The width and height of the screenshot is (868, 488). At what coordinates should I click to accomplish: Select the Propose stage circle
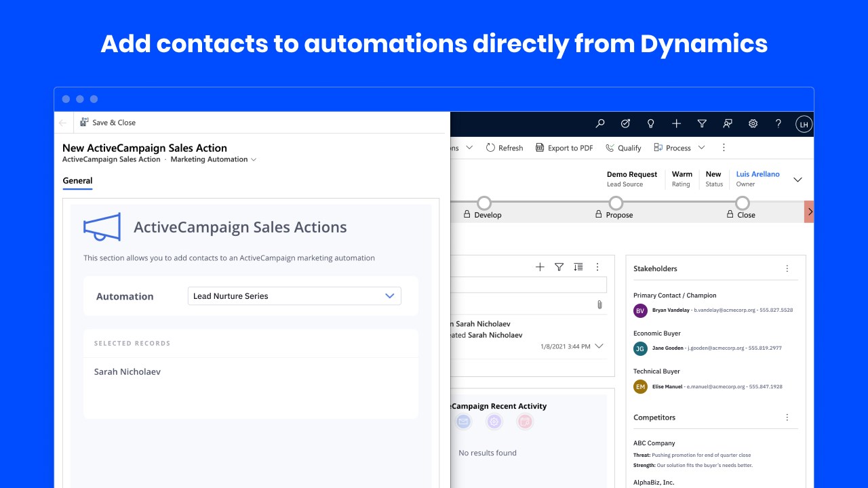[x=615, y=203]
